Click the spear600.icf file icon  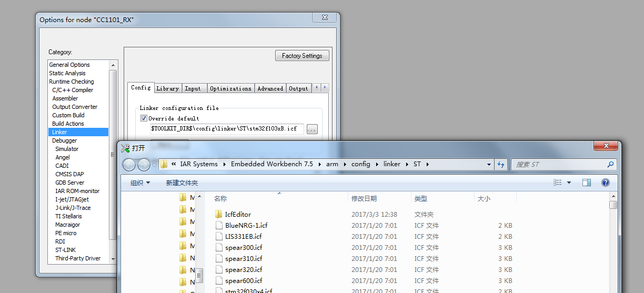219,280
